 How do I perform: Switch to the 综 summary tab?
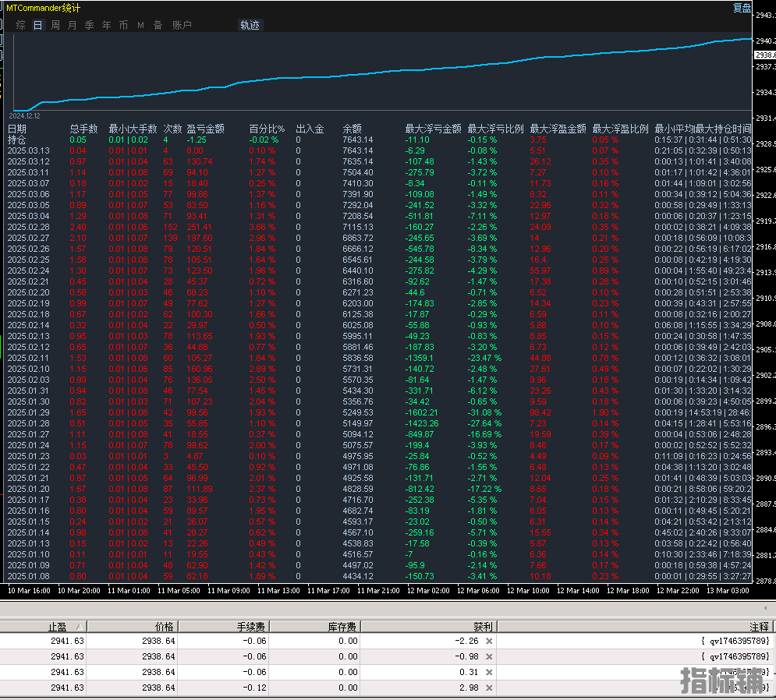pos(21,25)
